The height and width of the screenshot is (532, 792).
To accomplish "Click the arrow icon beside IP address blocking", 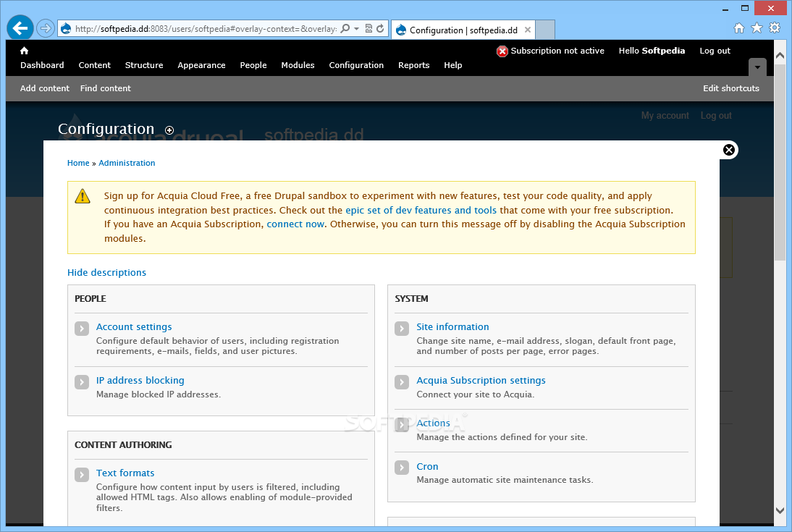I will point(82,382).
